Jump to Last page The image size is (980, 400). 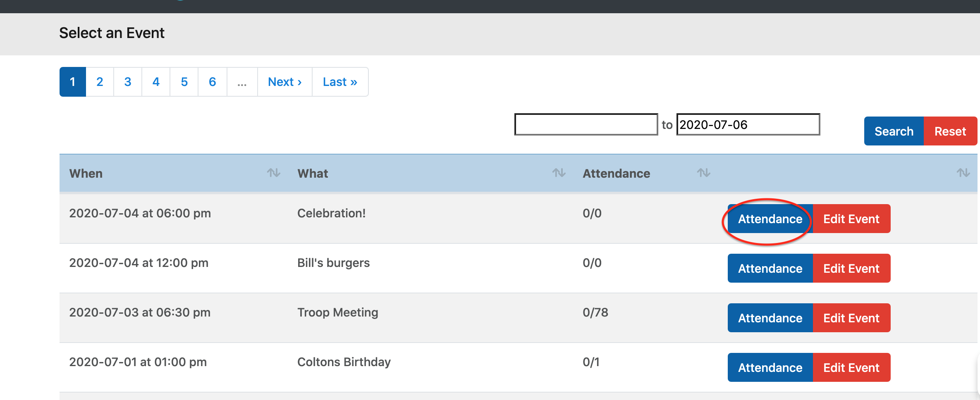[x=340, y=82]
